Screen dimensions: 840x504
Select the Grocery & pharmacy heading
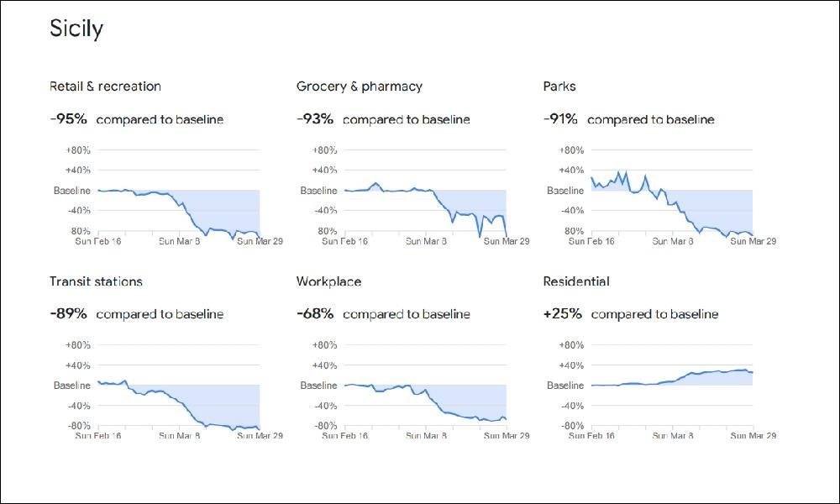(x=360, y=87)
